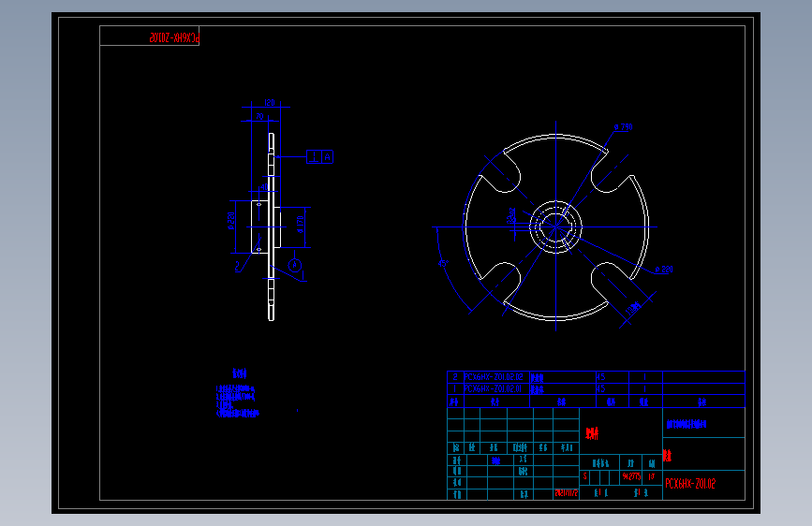
Task: Select red drawing number PCX6HX-Z01.02 in title block
Action: coord(690,484)
